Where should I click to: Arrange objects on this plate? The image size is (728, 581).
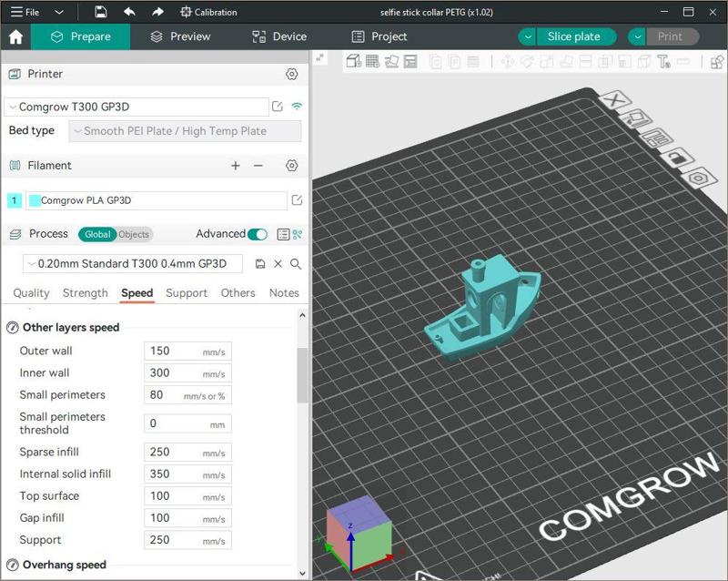pyautogui.click(x=655, y=138)
